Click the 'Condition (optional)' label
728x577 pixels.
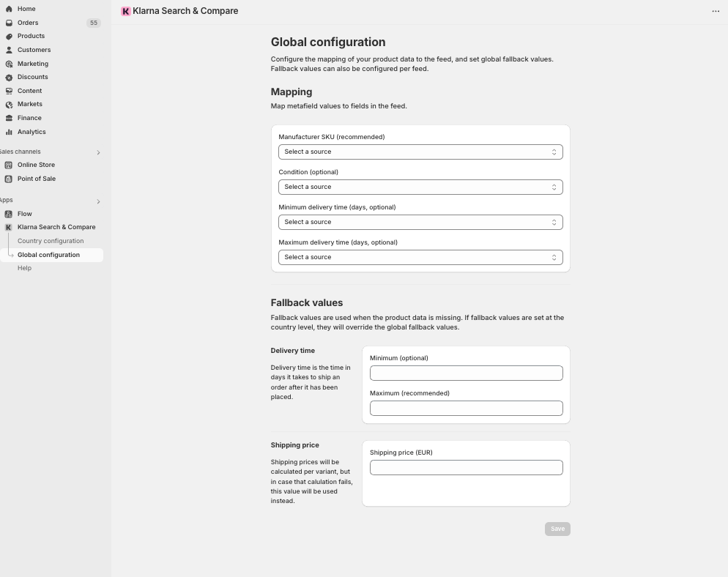308,172
